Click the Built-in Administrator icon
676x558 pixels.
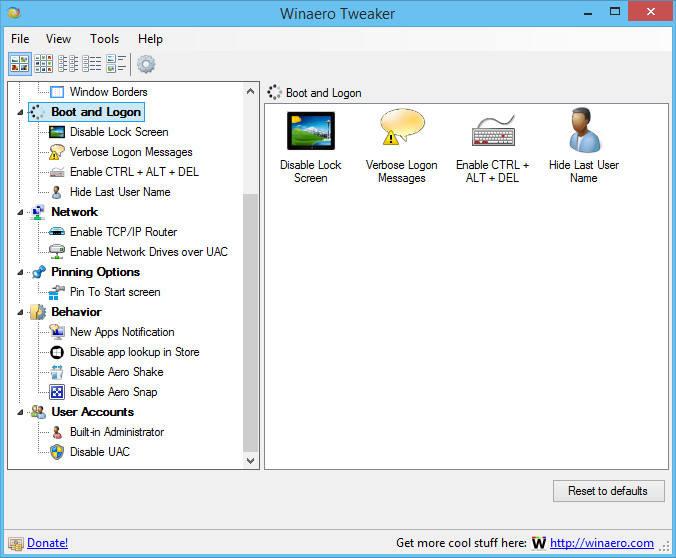[56, 432]
